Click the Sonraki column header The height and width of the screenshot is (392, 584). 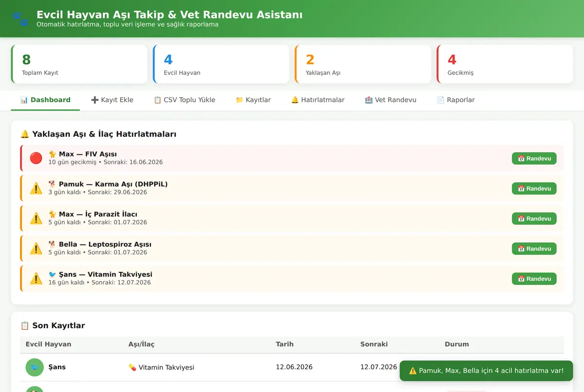[x=374, y=344]
